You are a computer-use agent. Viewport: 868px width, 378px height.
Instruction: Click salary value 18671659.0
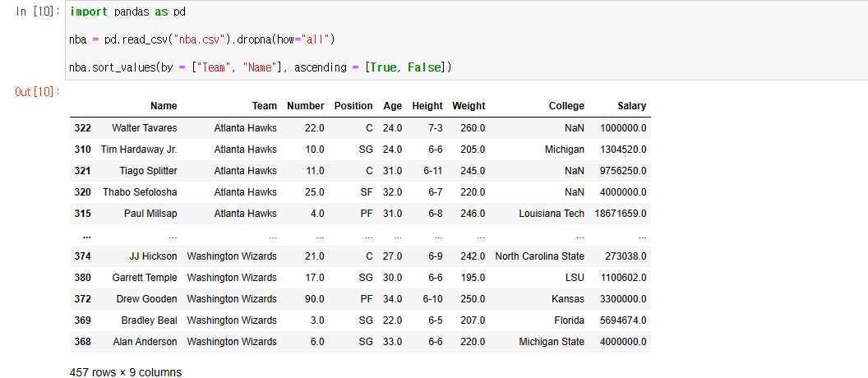pyautogui.click(x=621, y=213)
